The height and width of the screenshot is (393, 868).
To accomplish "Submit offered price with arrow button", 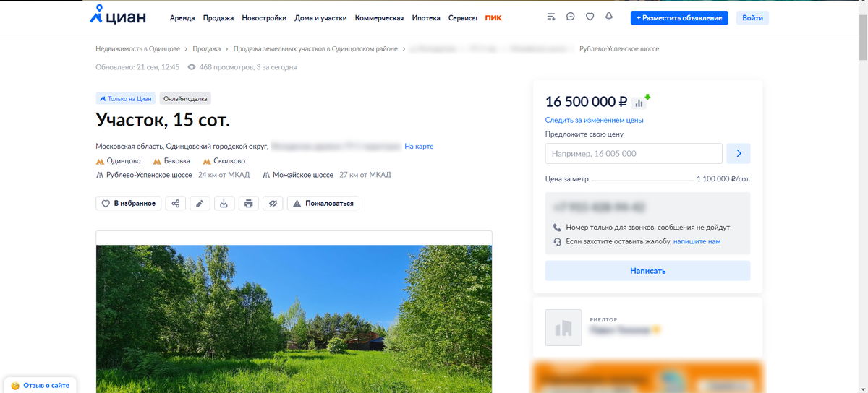I will [739, 153].
